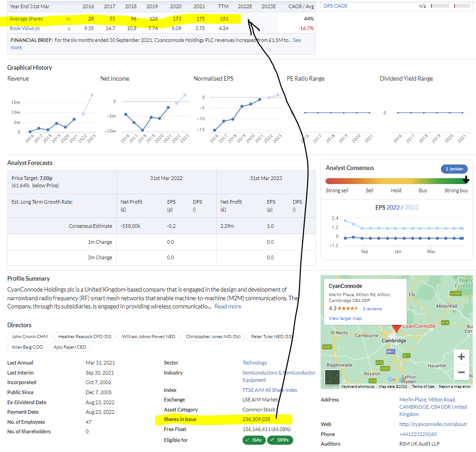Call the +441223225060 phone link
The width and height of the screenshot is (476, 452).
(418, 434)
